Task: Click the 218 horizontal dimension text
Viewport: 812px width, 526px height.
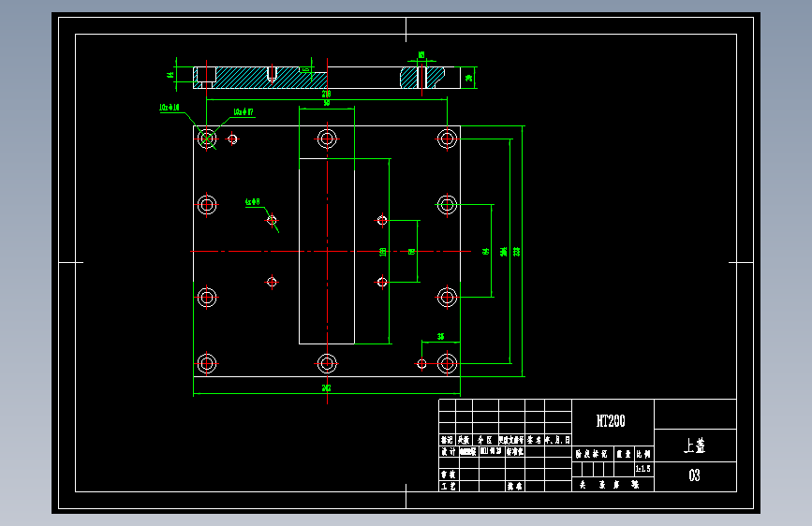Action: (326, 94)
